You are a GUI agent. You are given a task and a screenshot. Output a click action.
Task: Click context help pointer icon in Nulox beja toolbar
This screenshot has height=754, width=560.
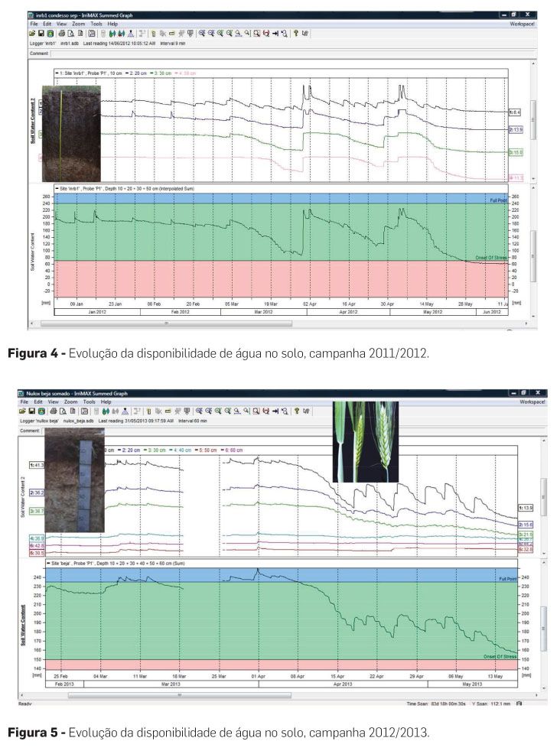pyautogui.click(x=305, y=411)
